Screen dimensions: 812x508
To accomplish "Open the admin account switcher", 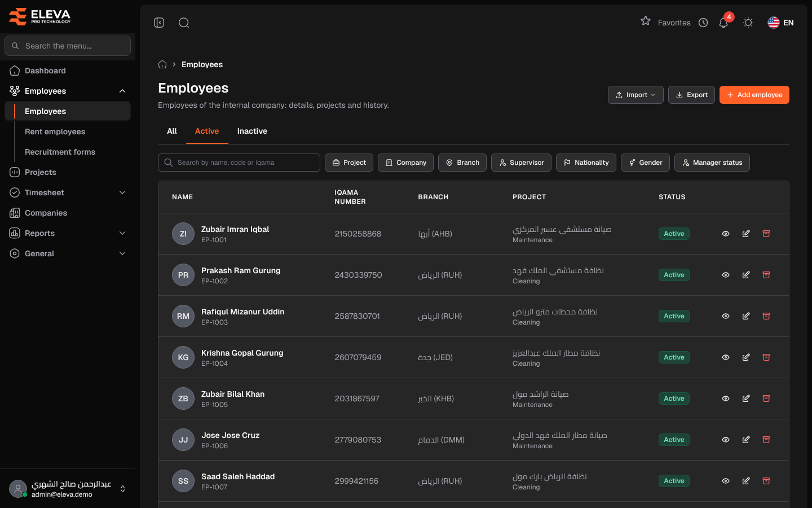I will tap(68, 489).
